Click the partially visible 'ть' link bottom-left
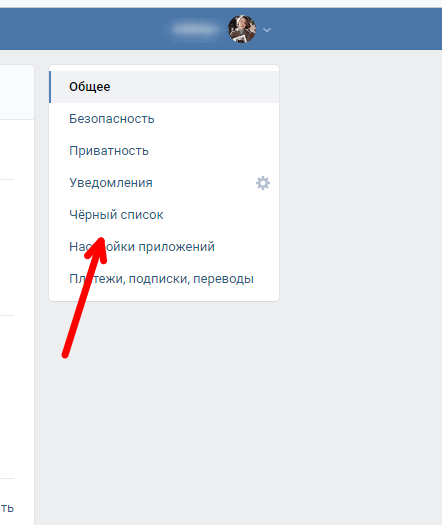 (7, 508)
